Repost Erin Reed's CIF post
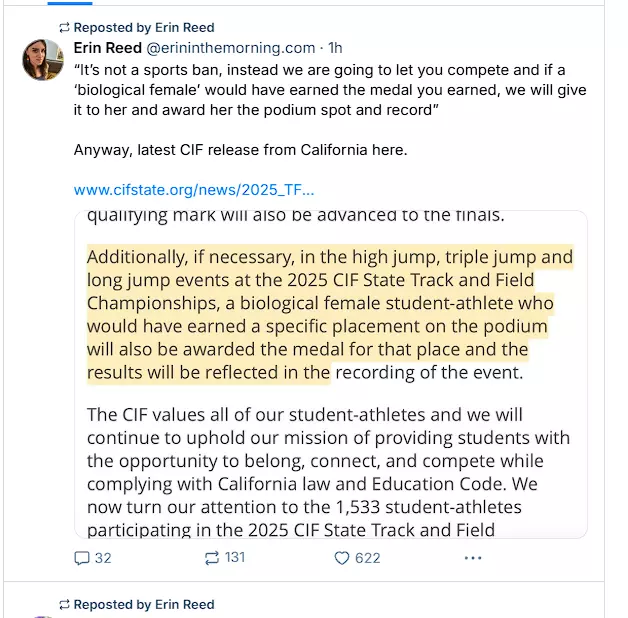Viewport: 628px width, 618px height. coord(211,558)
